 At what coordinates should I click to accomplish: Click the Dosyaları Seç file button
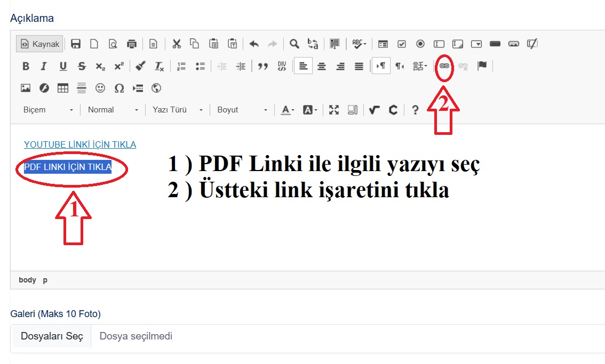(x=52, y=336)
